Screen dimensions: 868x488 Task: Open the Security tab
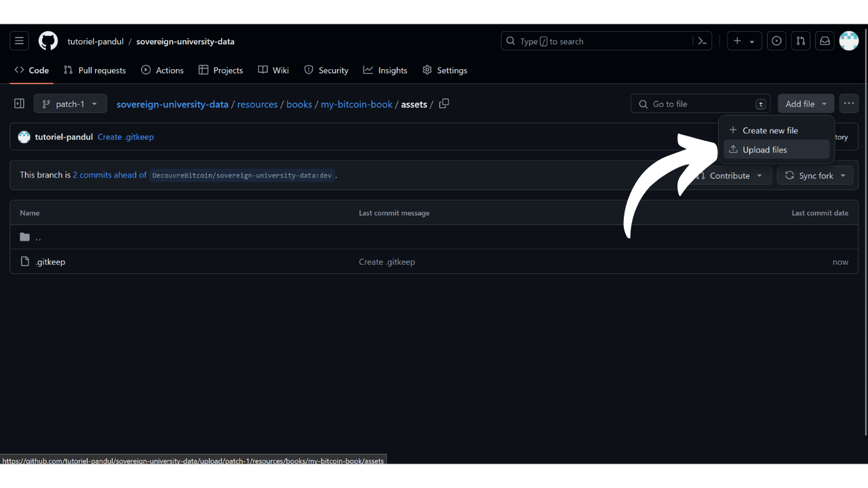(326, 70)
